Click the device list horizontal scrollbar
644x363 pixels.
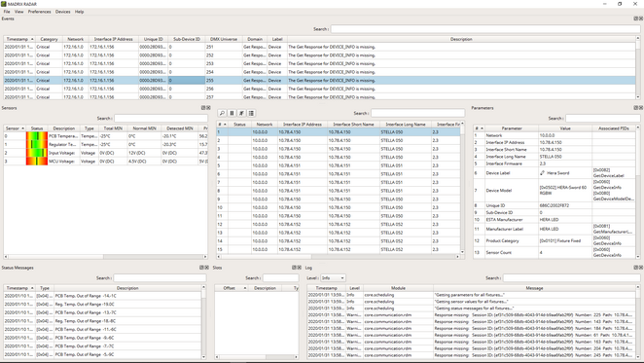pos(339,257)
